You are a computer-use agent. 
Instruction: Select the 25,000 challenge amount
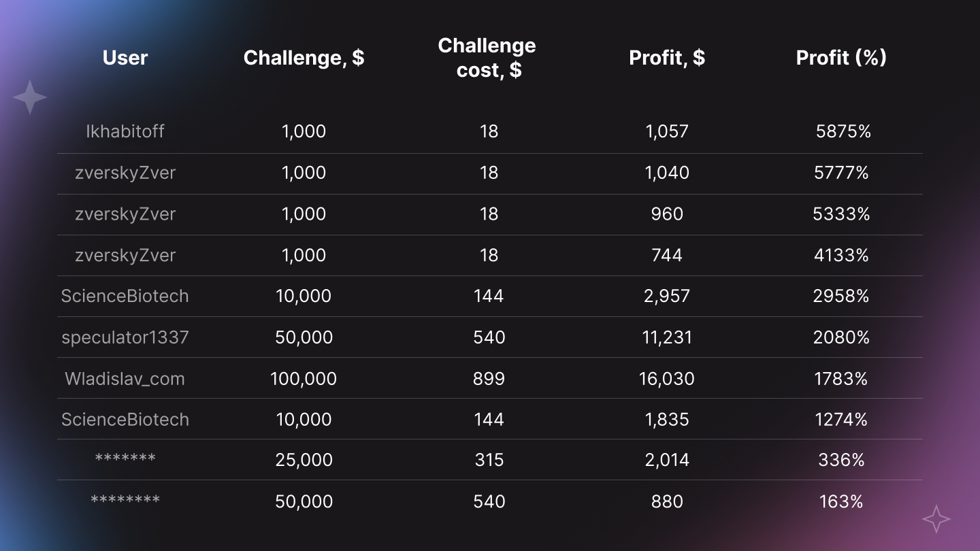pos(304,461)
